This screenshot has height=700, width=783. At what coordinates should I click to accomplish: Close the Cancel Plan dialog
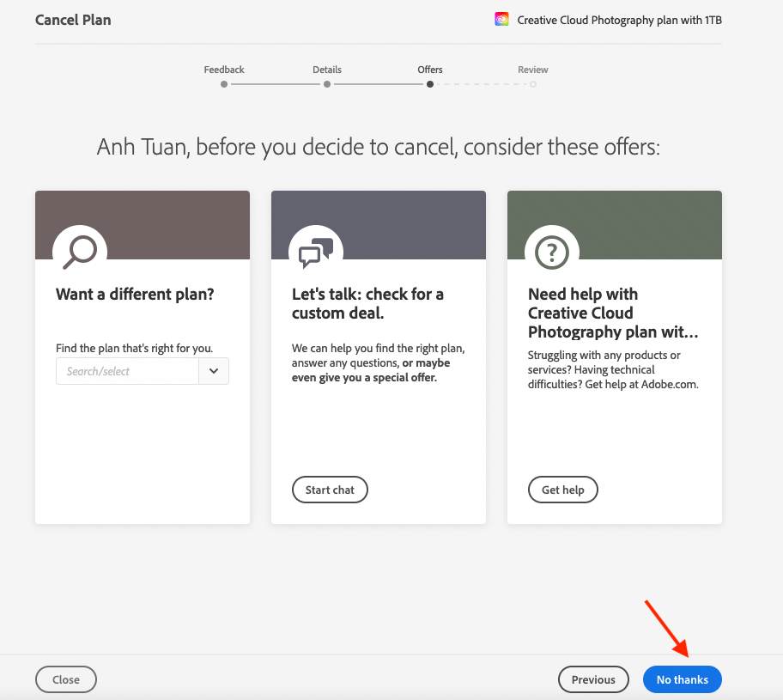pyautogui.click(x=66, y=679)
